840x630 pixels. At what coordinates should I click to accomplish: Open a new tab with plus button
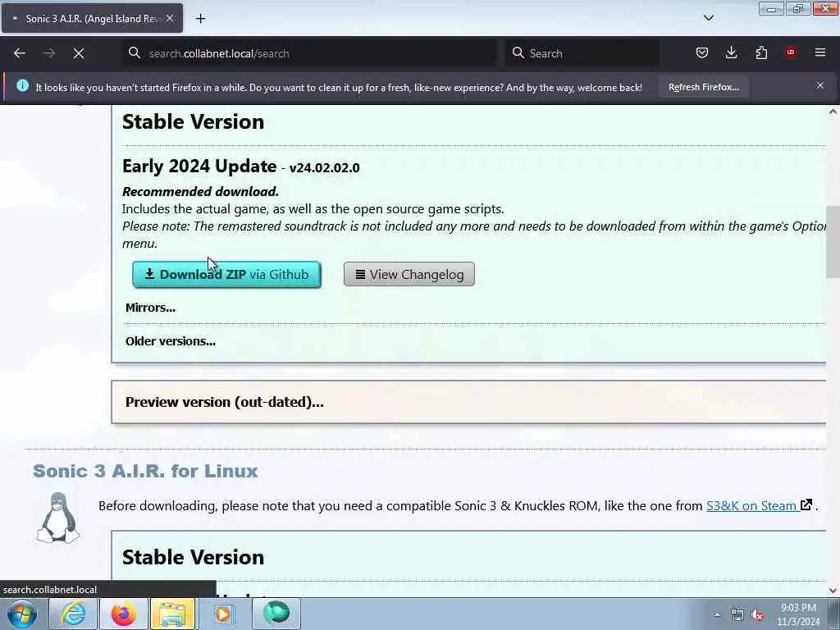pos(200,19)
